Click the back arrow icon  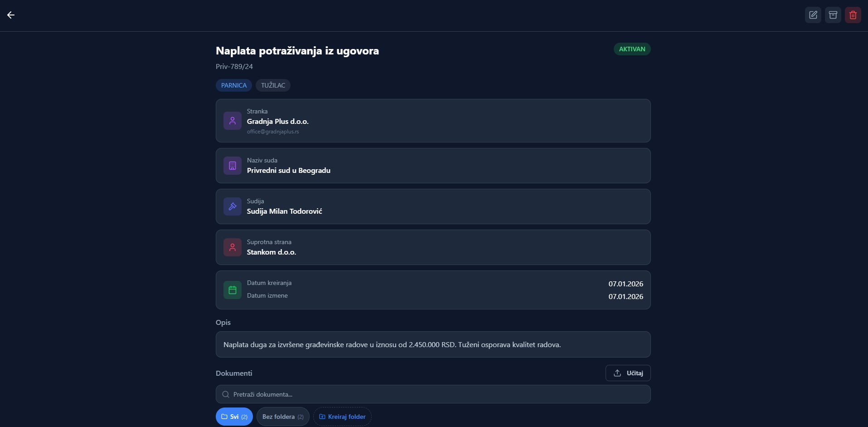pos(11,15)
